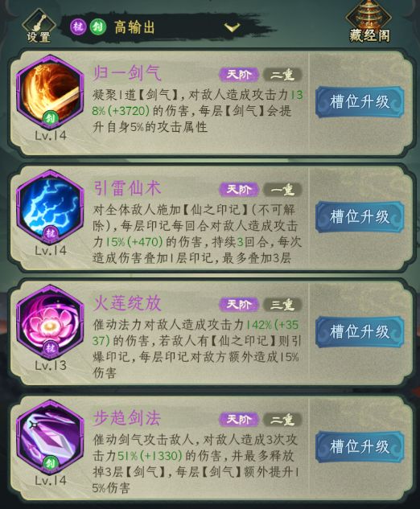Screen dimensions: 420x509
Task: Upgrade slot for 火莲绽放 via 槽位升级
Action: [x=360, y=331]
